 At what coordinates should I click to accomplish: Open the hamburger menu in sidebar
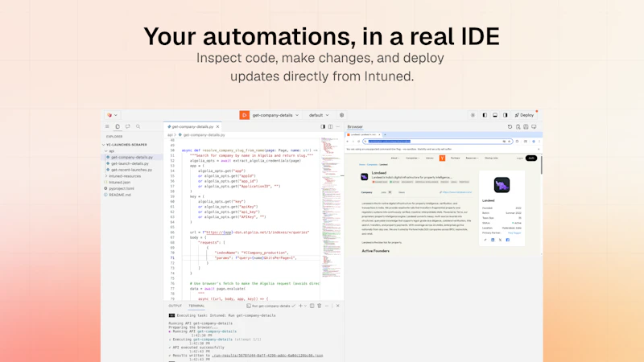click(107, 126)
